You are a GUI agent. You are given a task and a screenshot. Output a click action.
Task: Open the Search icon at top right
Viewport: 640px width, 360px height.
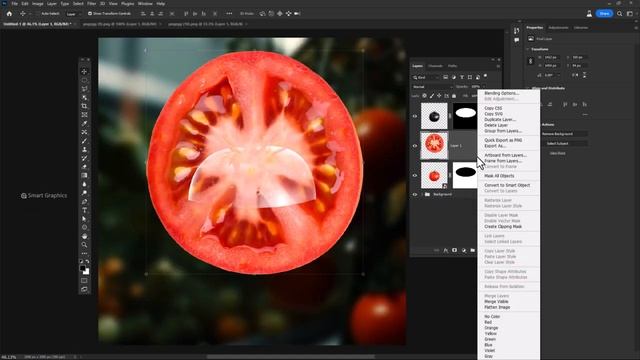click(x=620, y=13)
